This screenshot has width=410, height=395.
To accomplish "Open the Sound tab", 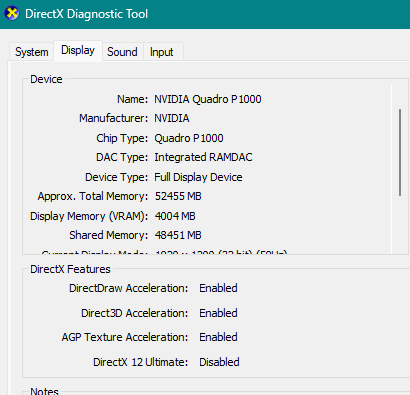I will click(x=122, y=52).
